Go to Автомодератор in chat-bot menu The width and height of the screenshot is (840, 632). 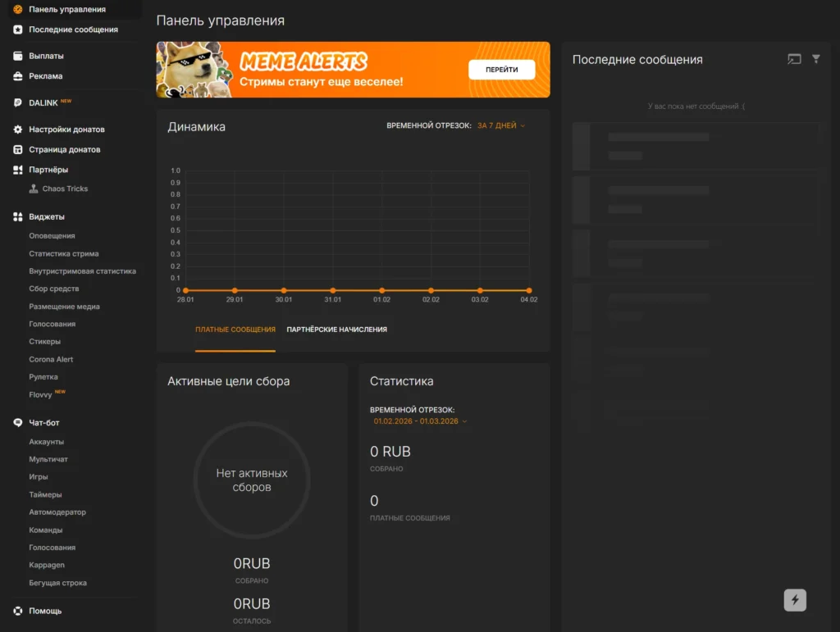[57, 512]
